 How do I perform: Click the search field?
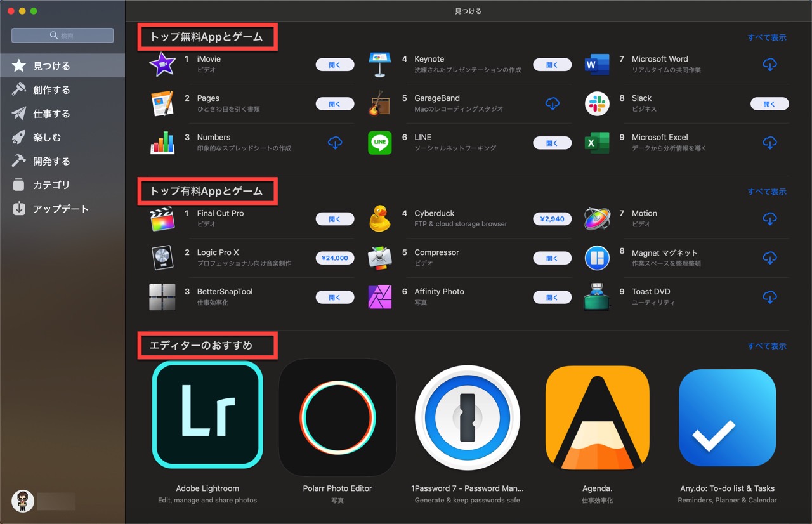click(x=62, y=36)
